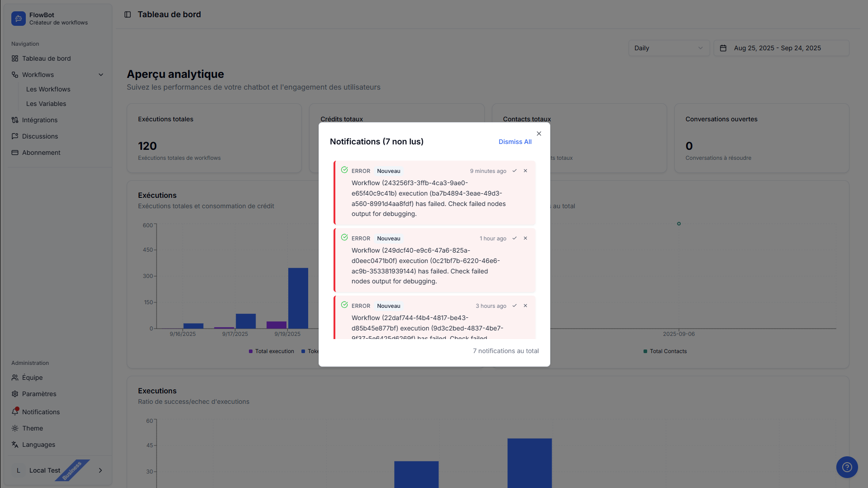Mark the 9 minutes ago notification as read
The image size is (868, 488).
tap(514, 171)
